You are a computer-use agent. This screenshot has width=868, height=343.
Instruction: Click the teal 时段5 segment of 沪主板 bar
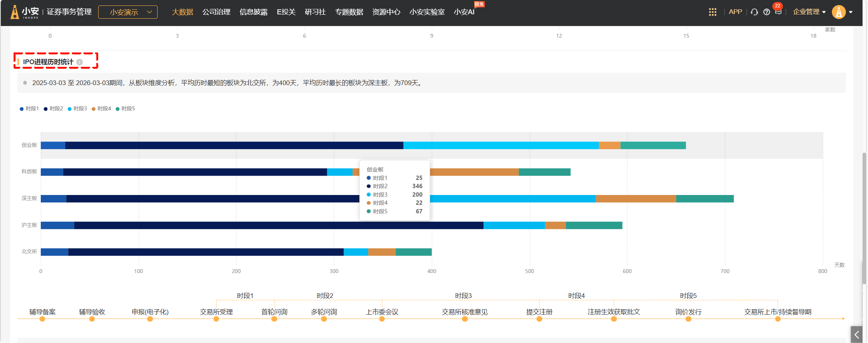tap(594, 225)
